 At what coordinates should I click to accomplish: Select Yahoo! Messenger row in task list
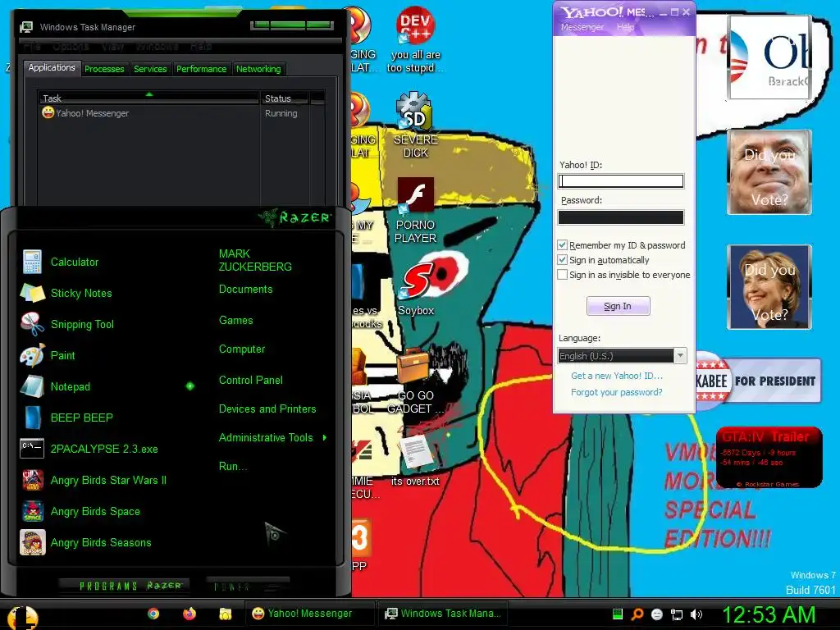(177, 113)
